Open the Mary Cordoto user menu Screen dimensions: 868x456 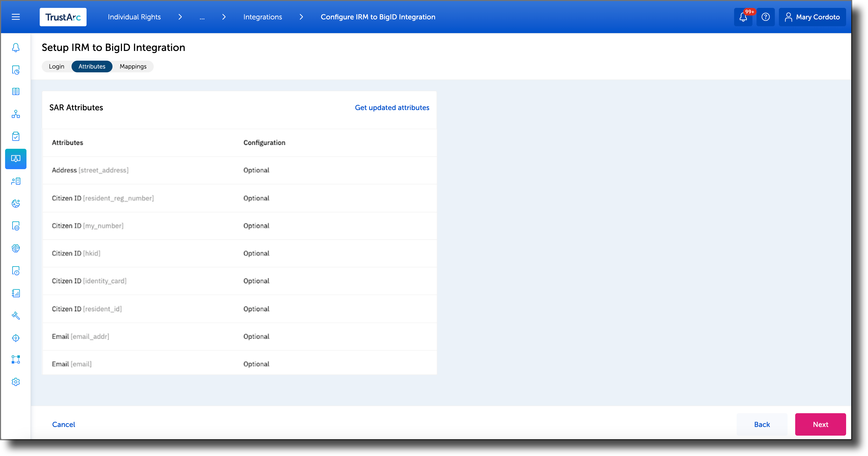coord(813,17)
